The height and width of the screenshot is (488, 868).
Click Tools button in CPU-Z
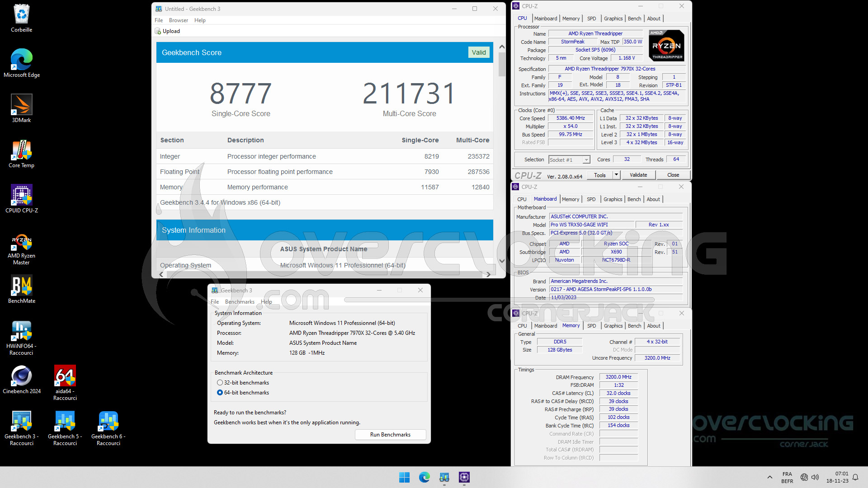pos(600,175)
